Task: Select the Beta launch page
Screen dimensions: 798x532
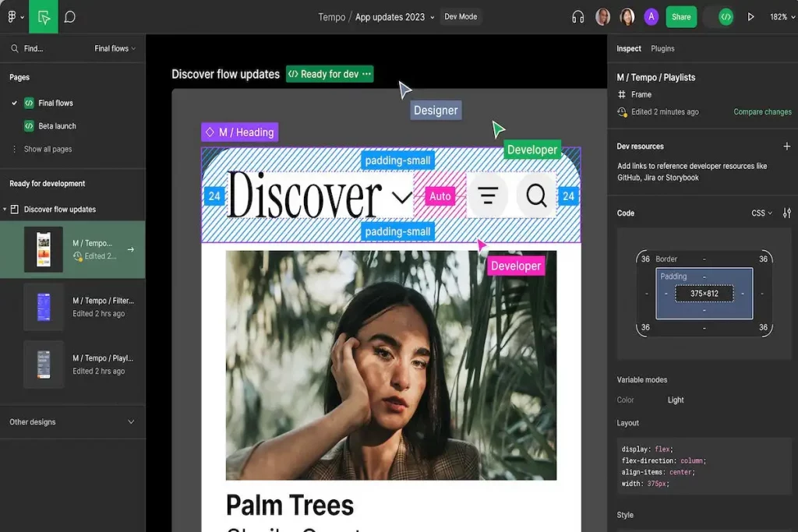Action: click(57, 126)
